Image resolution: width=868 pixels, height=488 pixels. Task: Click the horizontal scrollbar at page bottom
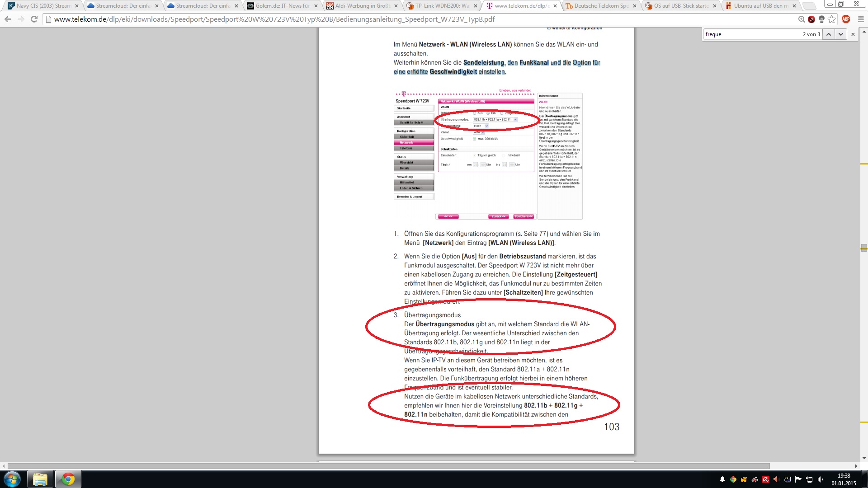(x=389, y=466)
